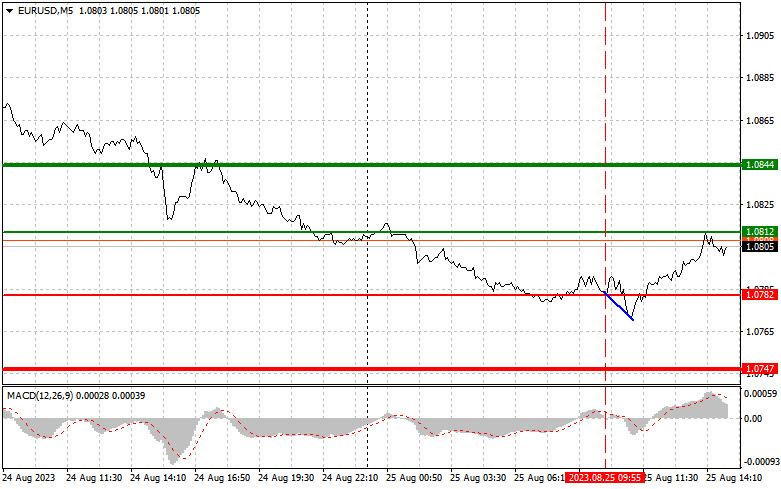781x489 pixels.
Task: Select the 24 Aug 11:30 time axis label
Action: (94, 478)
